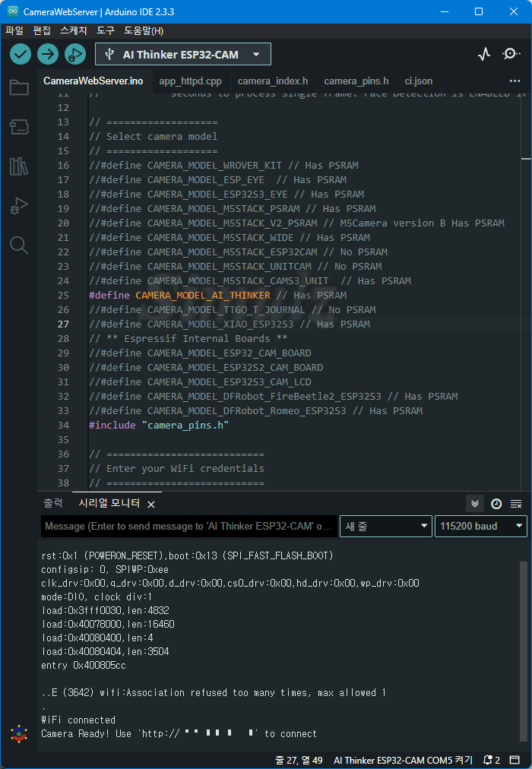
Task: Click the notifications bell in status bar
Action: (x=492, y=760)
